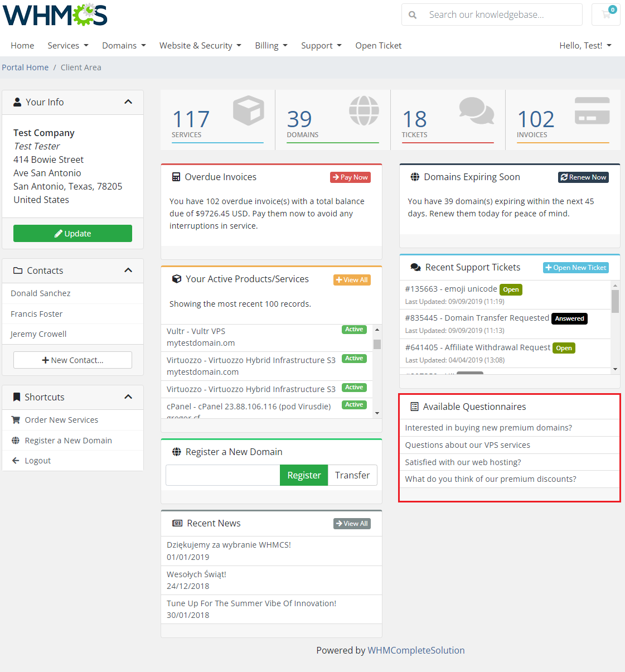Click the Recent Support Tickets comments icon
The height and width of the screenshot is (672, 625).
coord(415,268)
